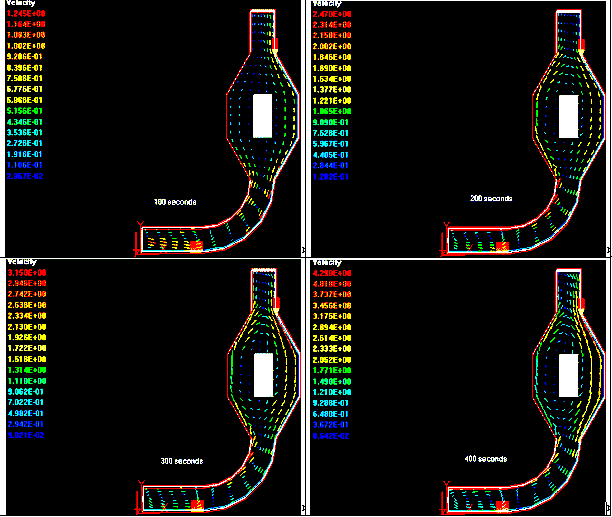Click the axis triad in the 300 seconds panel
The height and width of the screenshot is (517, 612).
[140, 500]
